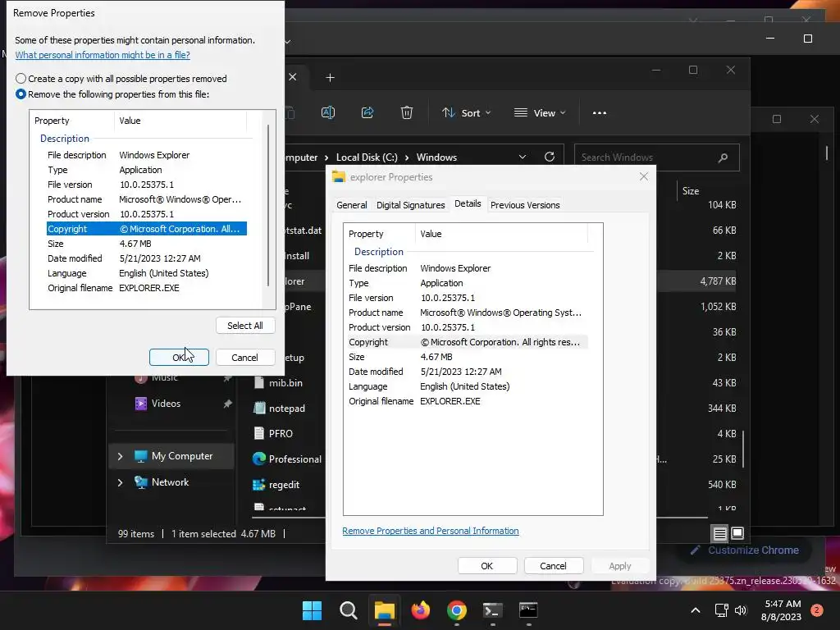The width and height of the screenshot is (840, 630).
Task: Click the chevron after Local Disk (C:)
Action: (x=407, y=157)
